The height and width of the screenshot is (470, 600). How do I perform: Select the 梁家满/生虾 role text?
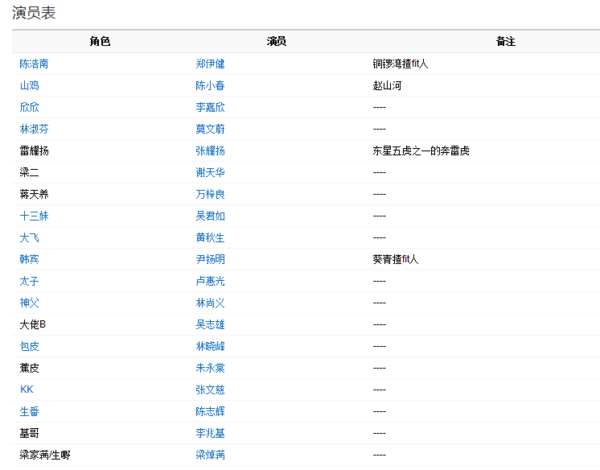click(45, 455)
